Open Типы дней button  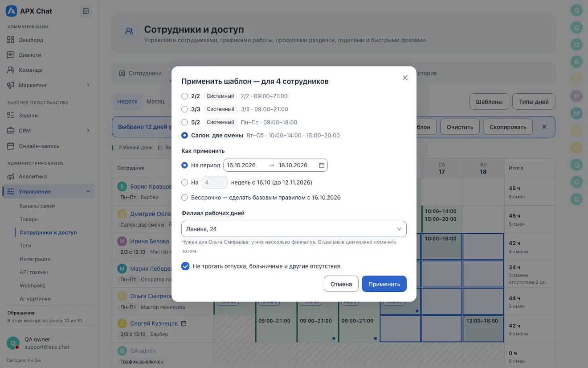[x=534, y=101]
